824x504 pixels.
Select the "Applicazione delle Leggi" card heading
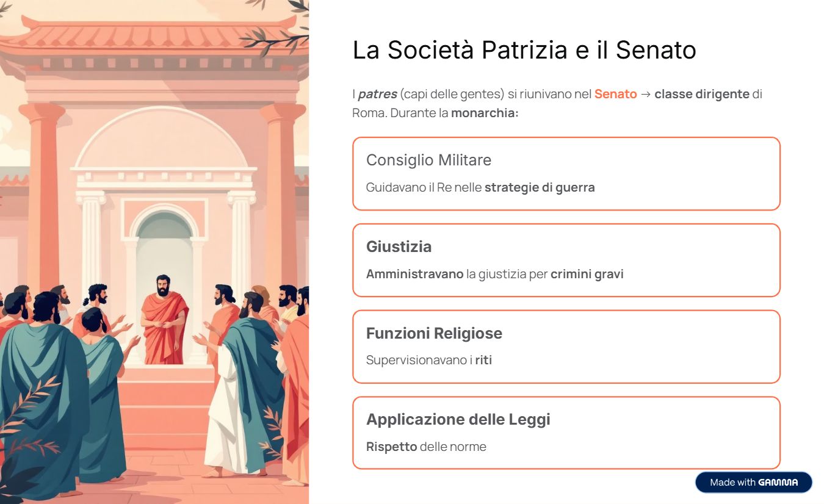click(x=458, y=419)
